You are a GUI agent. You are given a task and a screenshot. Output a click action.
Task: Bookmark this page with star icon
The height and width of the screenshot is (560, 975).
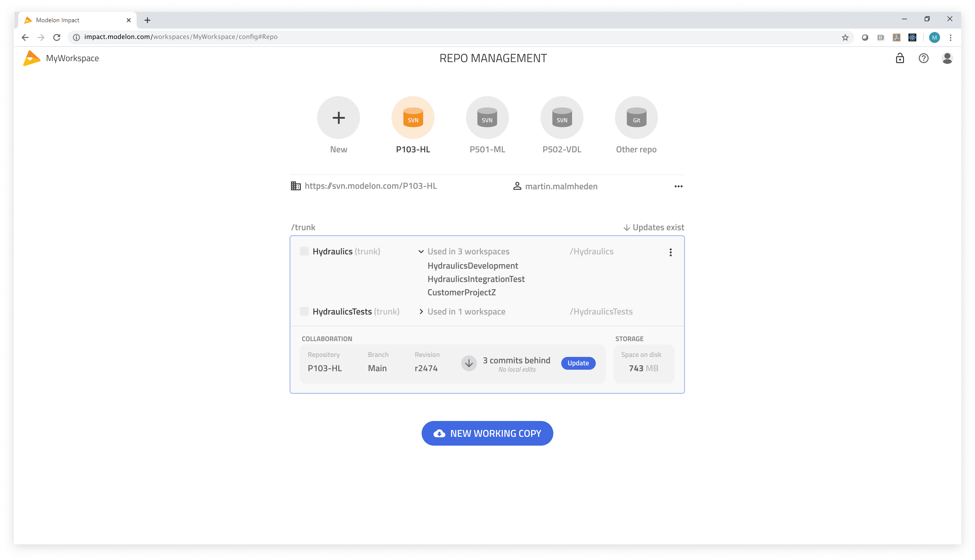tap(845, 37)
